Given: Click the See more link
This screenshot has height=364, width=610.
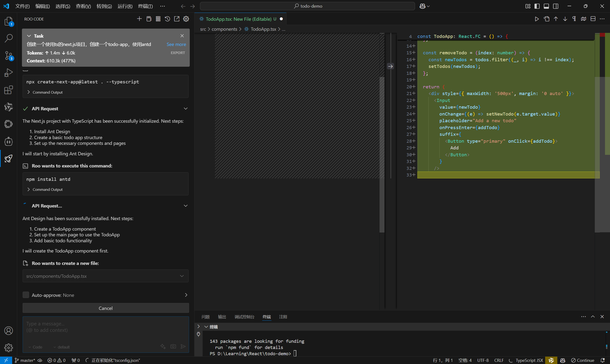Looking at the screenshot, I should (x=176, y=44).
